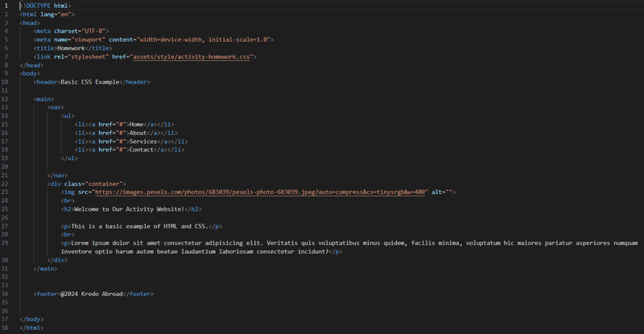Follow the images.pexels.com photo URL

pyautogui.click(x=260, y=192)
